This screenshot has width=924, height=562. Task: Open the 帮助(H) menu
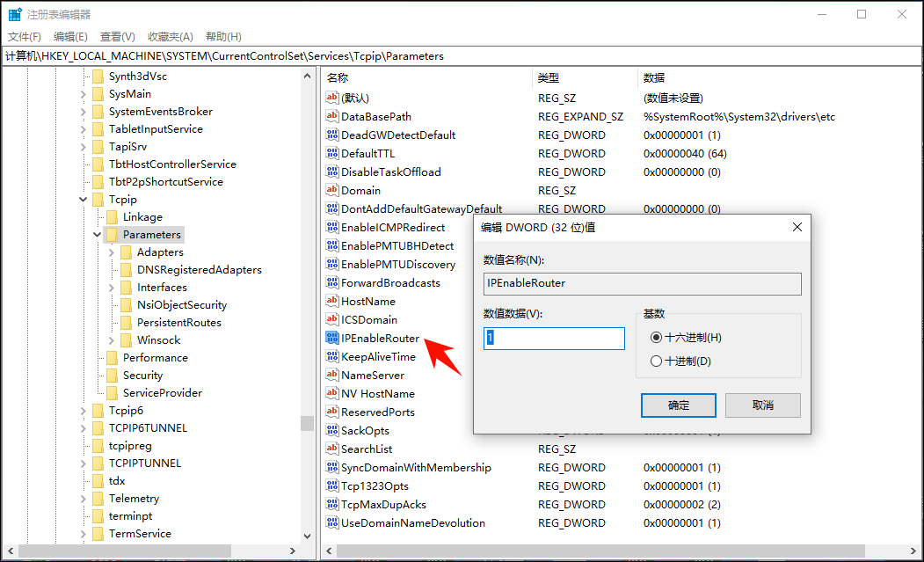[x=223, y=37]
